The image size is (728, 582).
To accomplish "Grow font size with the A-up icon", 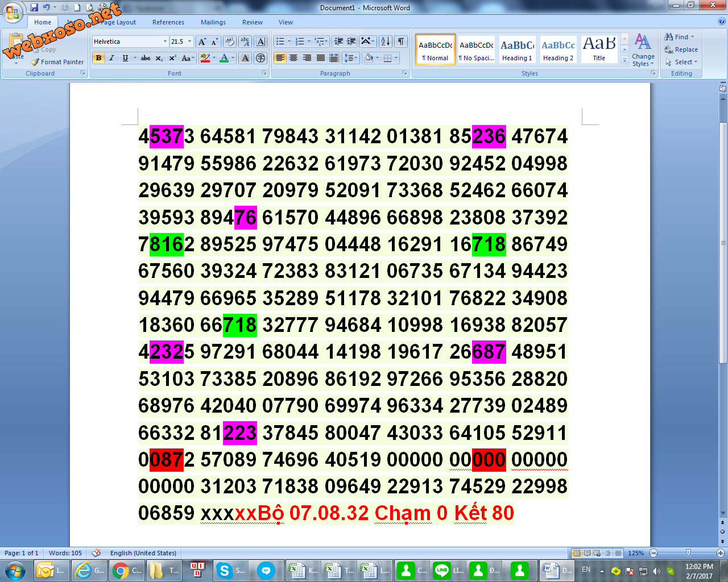I will (202, 41).
